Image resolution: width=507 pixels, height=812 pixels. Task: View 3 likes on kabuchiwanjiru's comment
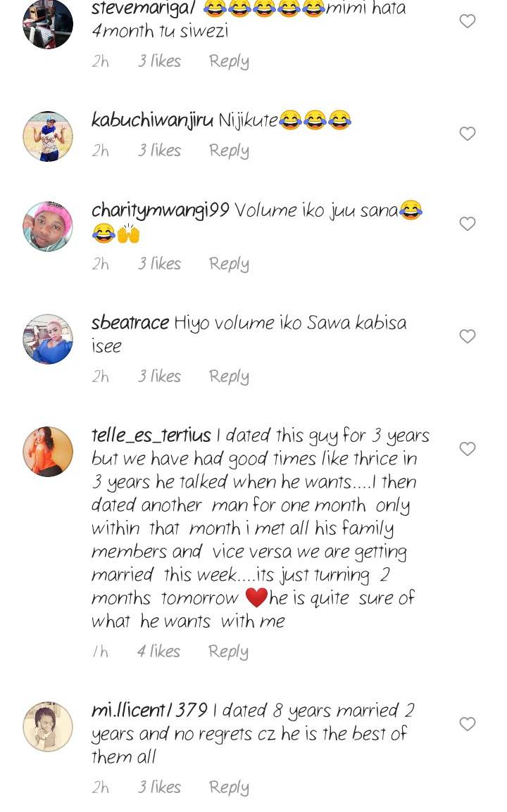[x=159, y=150]
